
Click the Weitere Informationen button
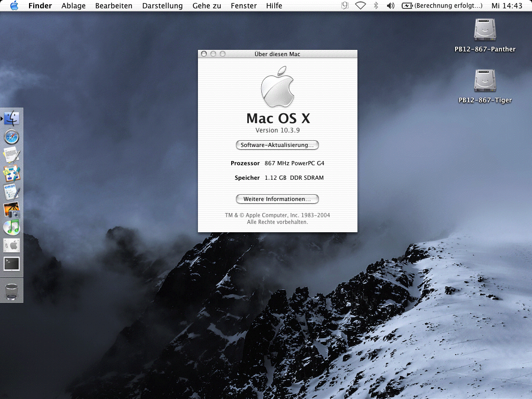(x=277, y=199)
